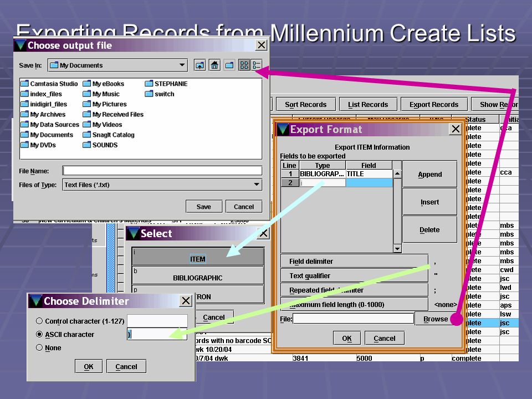Click the Home folder icon
532x399 pixels.
coord(215,65)
